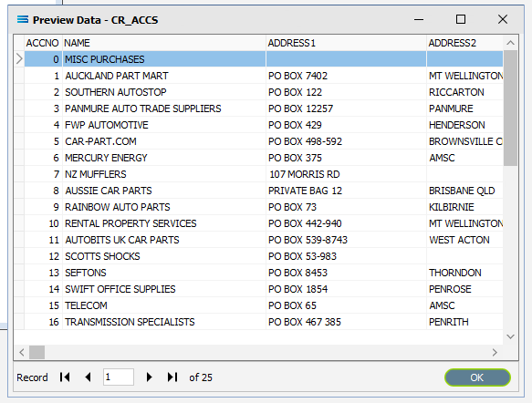Click the OK button
The width and height of the screenshot is (532, 403).
(477, 377)
